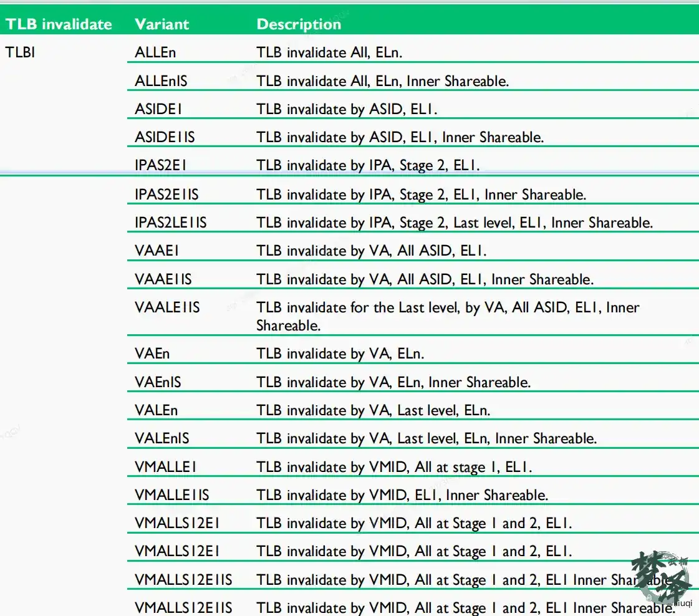The image size is (699, 616).
Task: Select the "IPAS2E1IS" variant cell
Action: [166, 195]
